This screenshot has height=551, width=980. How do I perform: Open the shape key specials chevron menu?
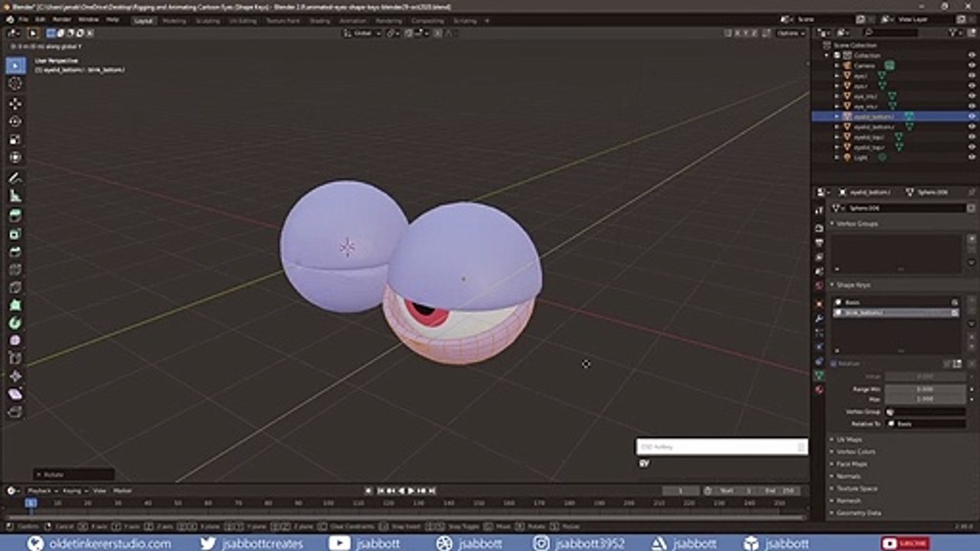coord(972,324)
